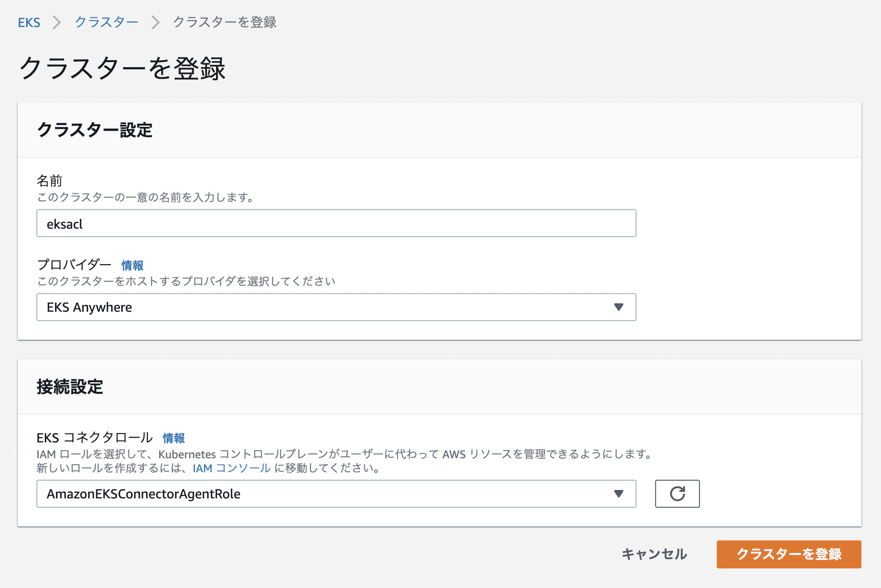Click the 名前 field label
Image resolution: width=881 pixels, height=588 pixels.
point(49,181)
